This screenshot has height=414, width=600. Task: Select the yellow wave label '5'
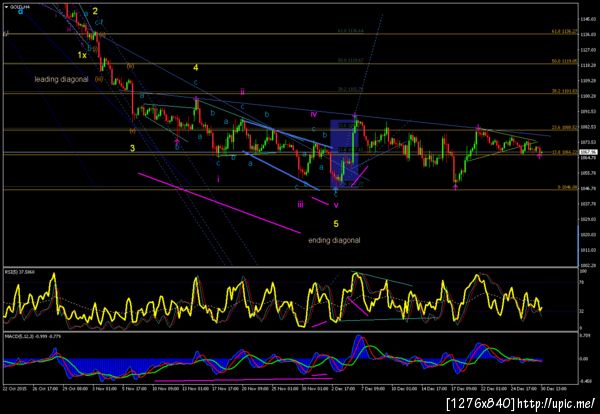(336, 224)
